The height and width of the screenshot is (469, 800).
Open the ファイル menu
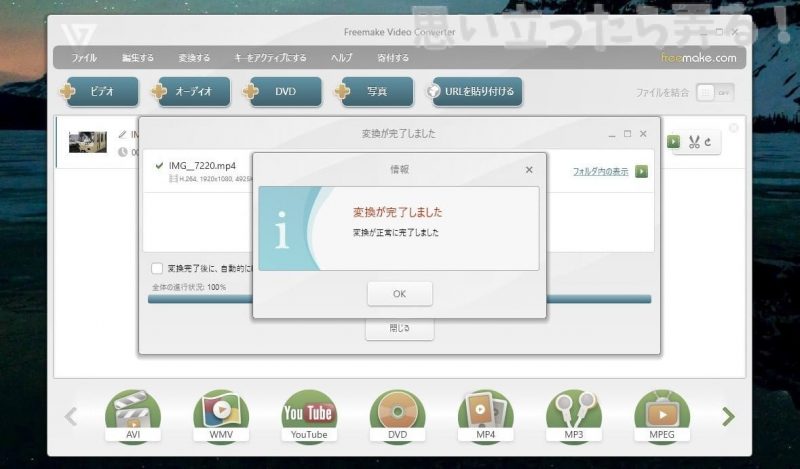click(84, 58)
